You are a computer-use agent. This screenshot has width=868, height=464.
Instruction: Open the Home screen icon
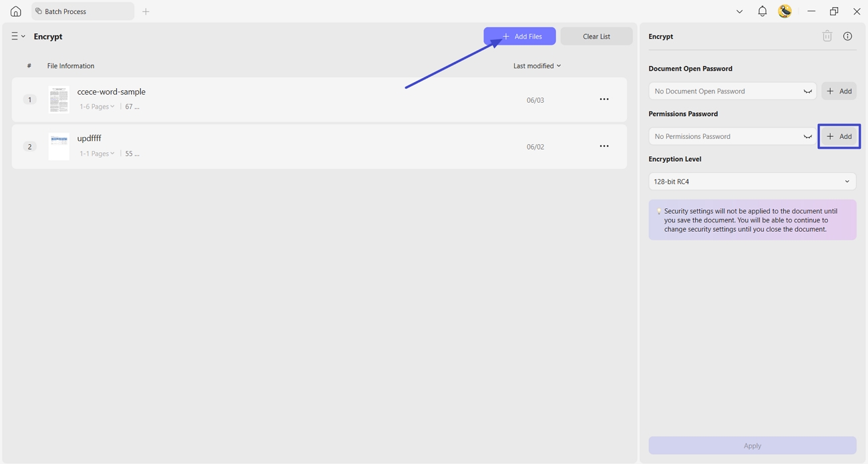coord(15,11)
